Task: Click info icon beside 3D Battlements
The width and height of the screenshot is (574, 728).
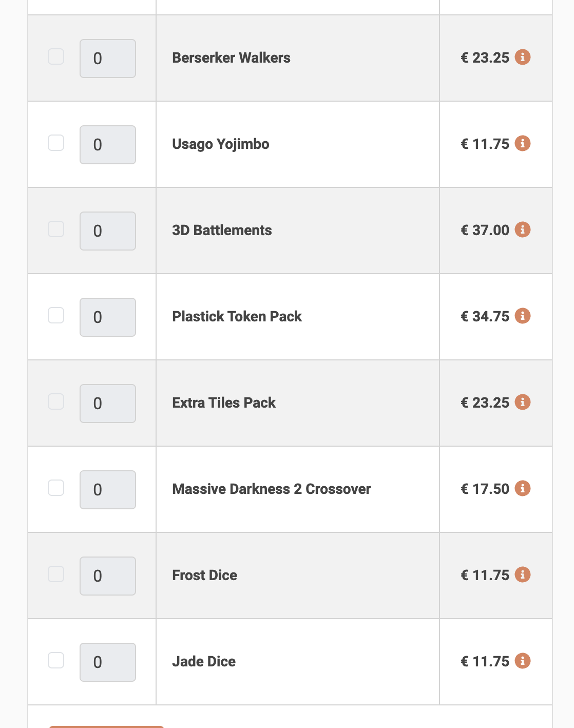Action: pyautogui.click(x=523, y=229)
